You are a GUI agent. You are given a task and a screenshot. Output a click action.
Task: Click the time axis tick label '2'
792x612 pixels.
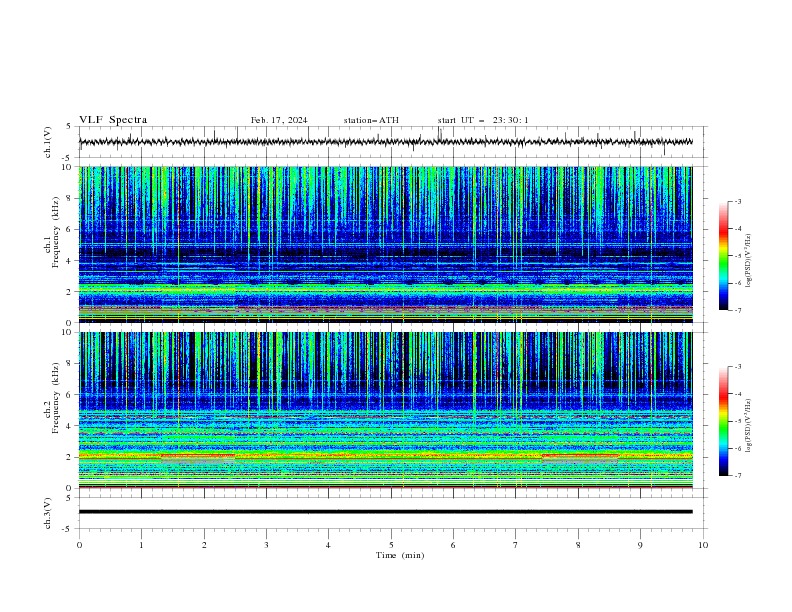(204, 545)
